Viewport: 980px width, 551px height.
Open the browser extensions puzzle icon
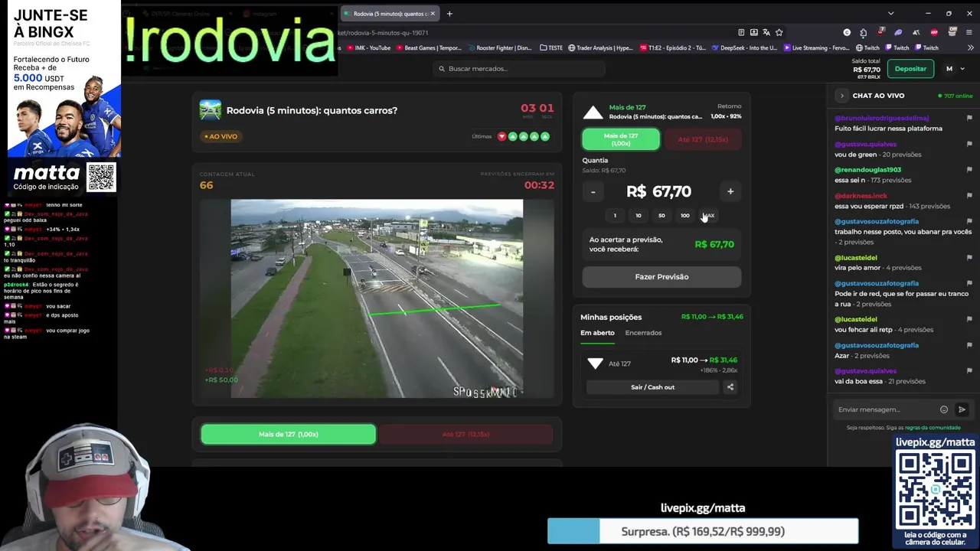click(x=863, y=32)
